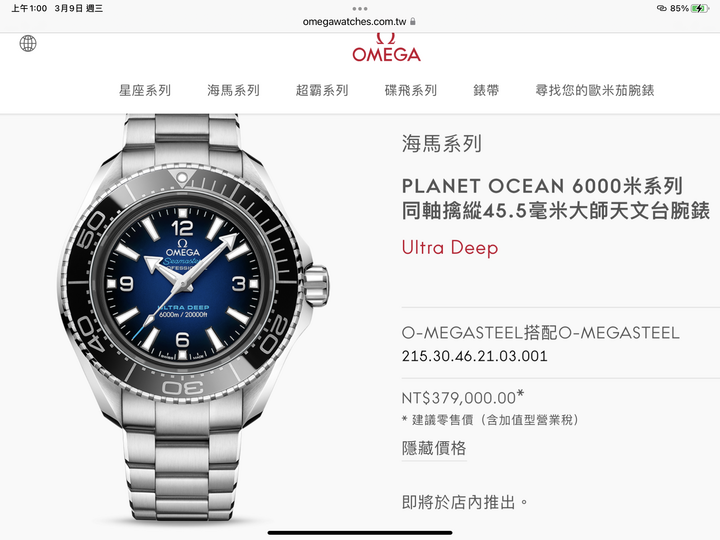Click the Ultra Deep watch image

click(195, 318)
